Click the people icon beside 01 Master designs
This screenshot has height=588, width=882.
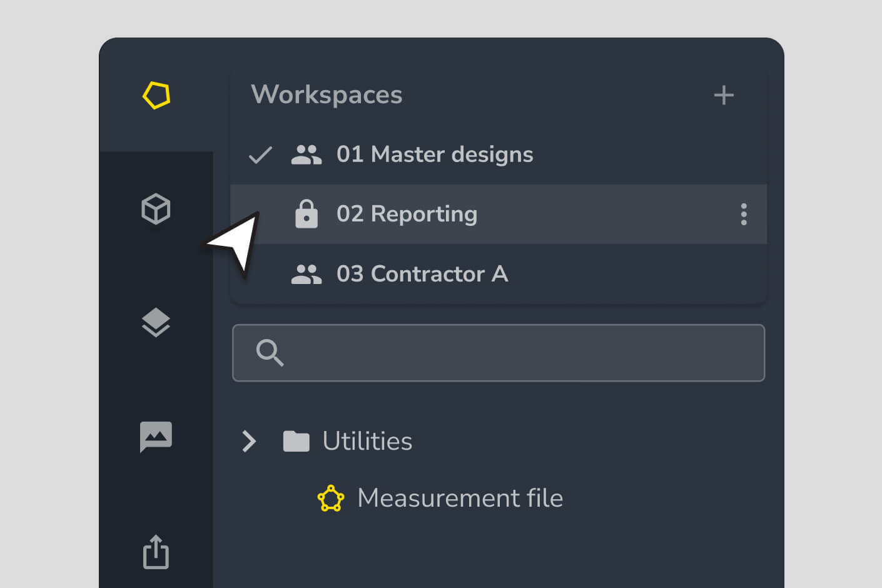point(307,155)
